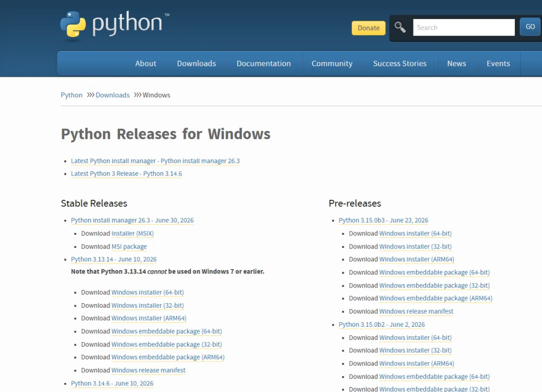
Task: Focus the Search input field
Action: pos(464,27)
